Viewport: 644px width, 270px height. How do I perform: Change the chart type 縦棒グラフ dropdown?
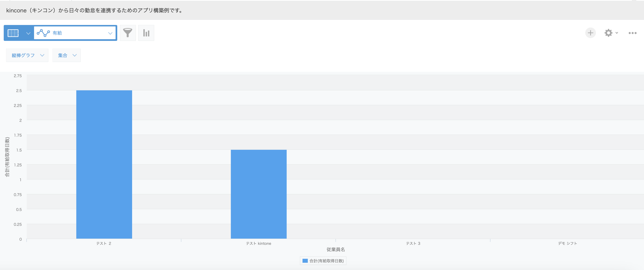27,55
